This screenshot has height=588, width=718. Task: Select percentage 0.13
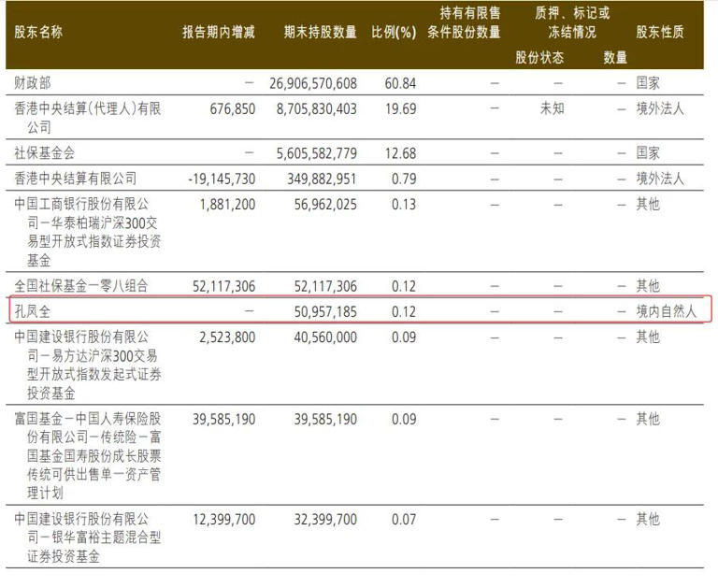[x=404, y=204]
